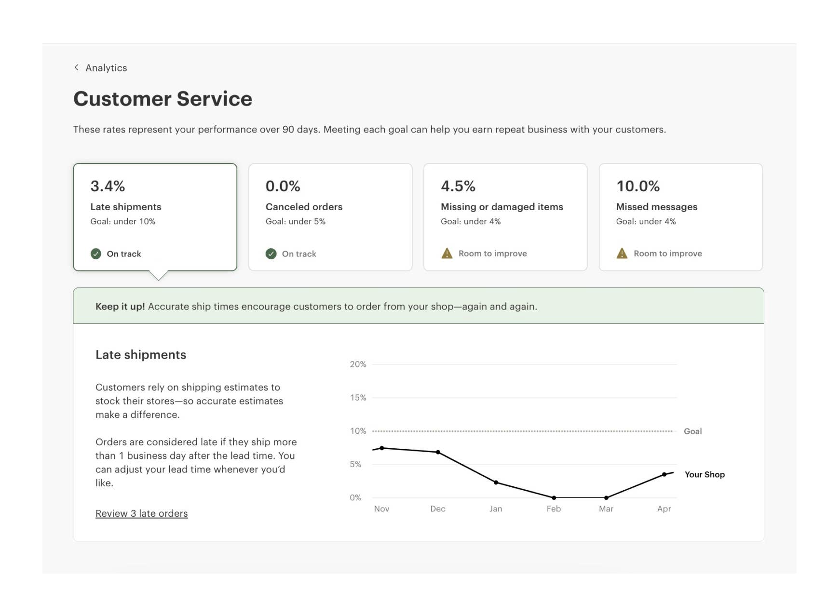Show the Missed messages card details
Image resolution: width=840 pixels, height=616 pixels.
coord(680,217)
